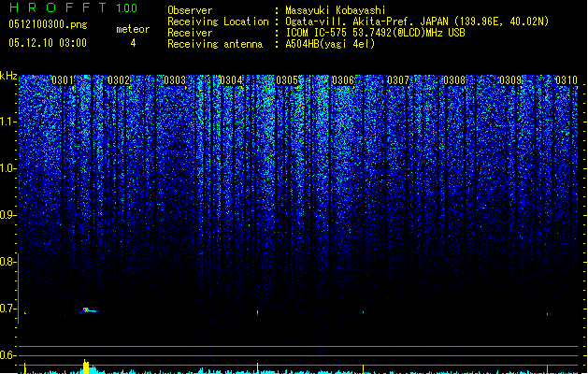Click the Receiving Location label
Image resolution: width=588 pixels, height=374 pixels.
point(218,22)
